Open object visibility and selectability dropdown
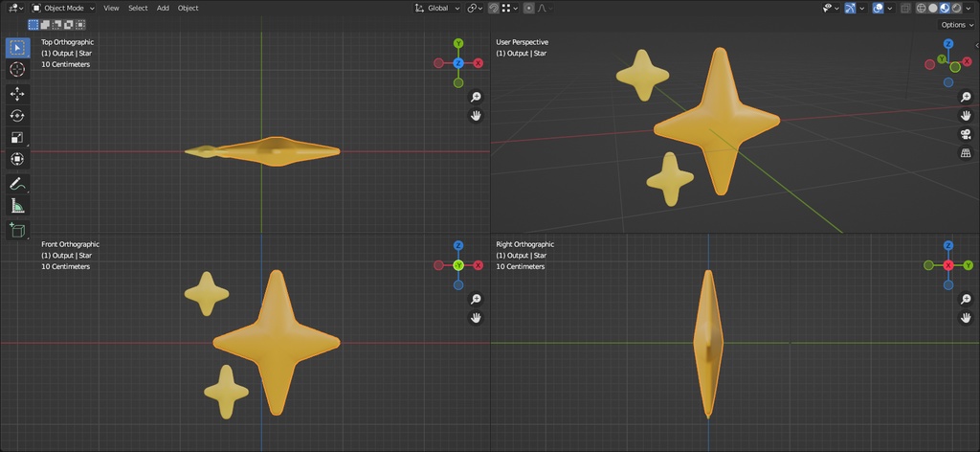The height and width of the screenshot is (452, 980). [831, 8]
